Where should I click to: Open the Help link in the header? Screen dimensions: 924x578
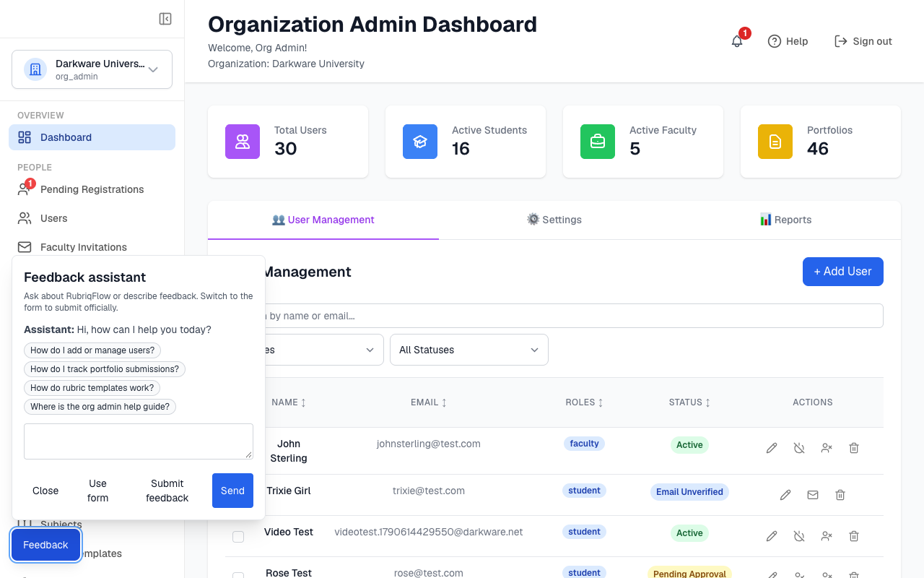788,41
